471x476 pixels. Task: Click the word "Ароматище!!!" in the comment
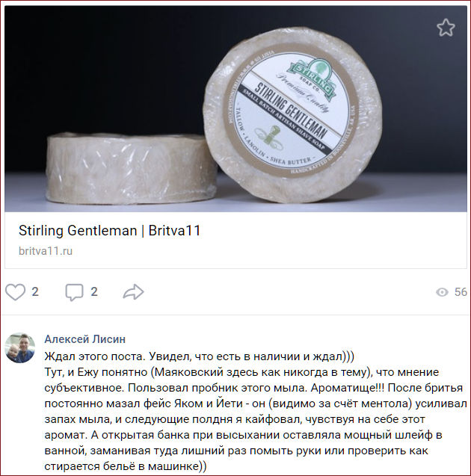[348, 388]
